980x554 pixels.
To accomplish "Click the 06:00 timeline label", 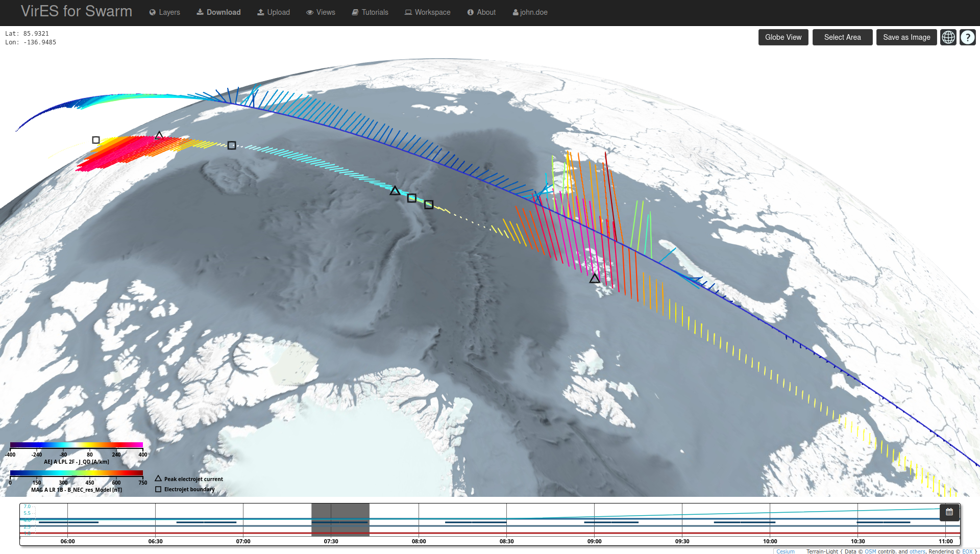I will point(68,541).
